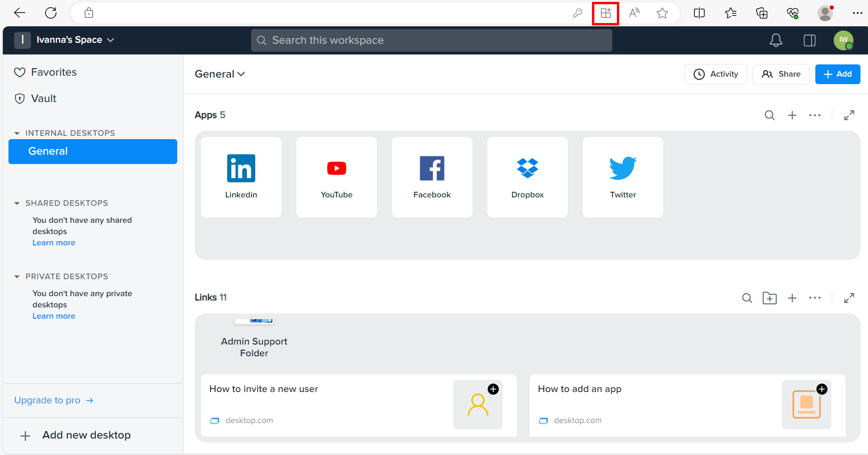Collapse the SHARED DESKTOPS section
This screenshot has height=455, width=868.
(17, 203)
